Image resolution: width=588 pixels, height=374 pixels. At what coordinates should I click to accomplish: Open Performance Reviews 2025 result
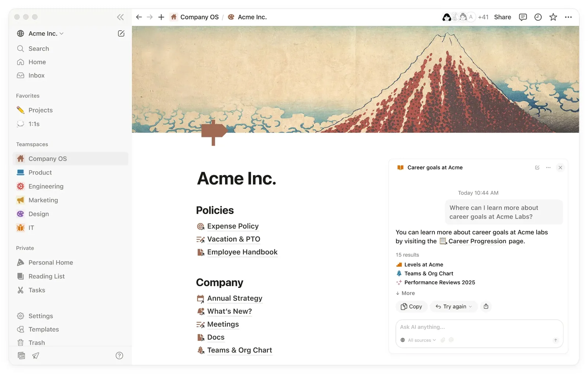[x=435, y=282]
